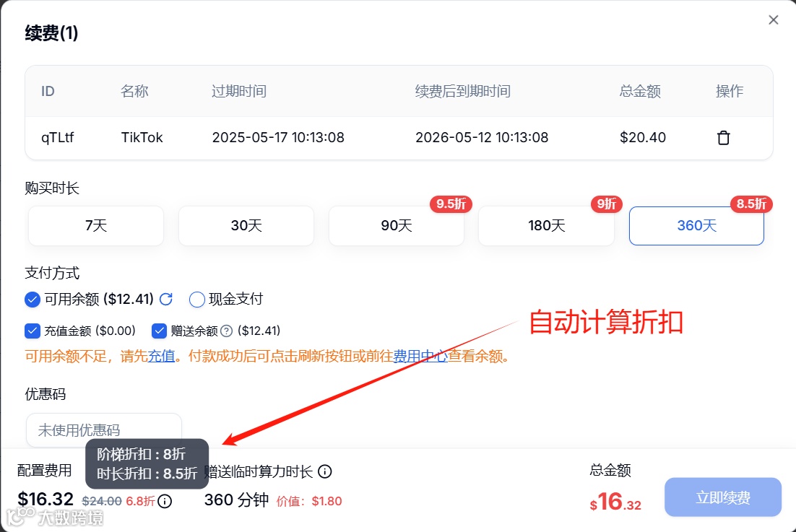This screenshot has height=532, width=796.
Task: Close the renewal dialog
Action: [x=773, y=19]
